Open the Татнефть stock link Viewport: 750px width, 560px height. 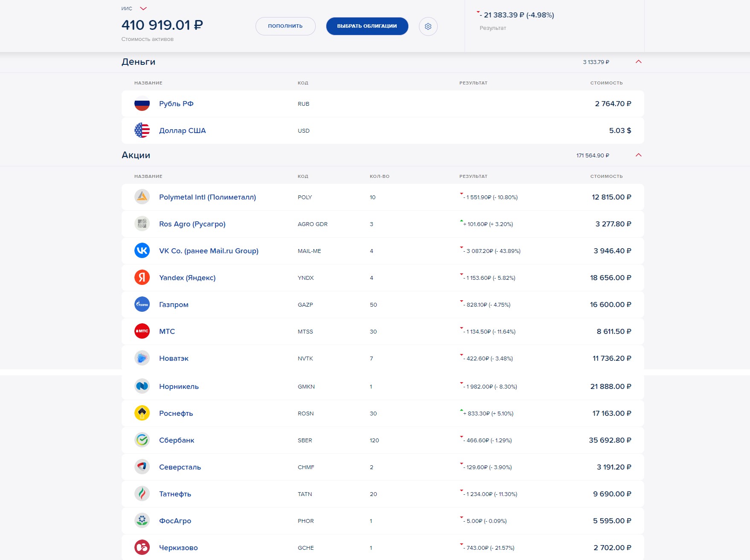click(x=175, y=494)
